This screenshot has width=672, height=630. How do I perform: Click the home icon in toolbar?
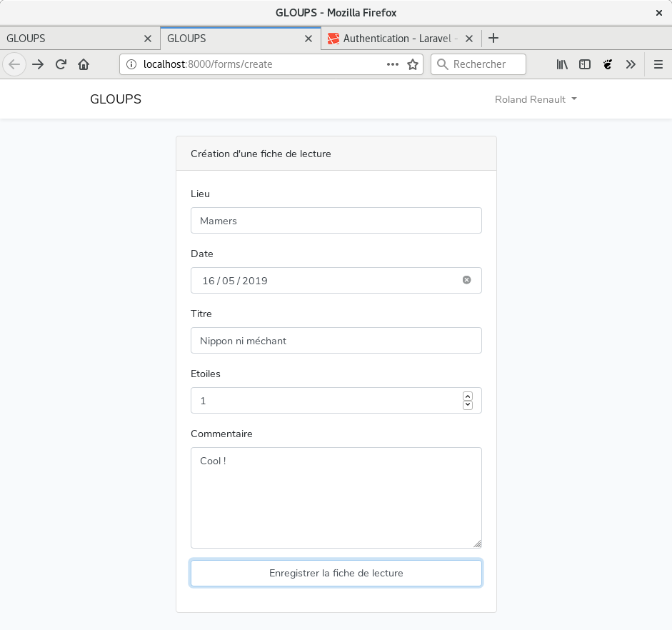point(84,64)
